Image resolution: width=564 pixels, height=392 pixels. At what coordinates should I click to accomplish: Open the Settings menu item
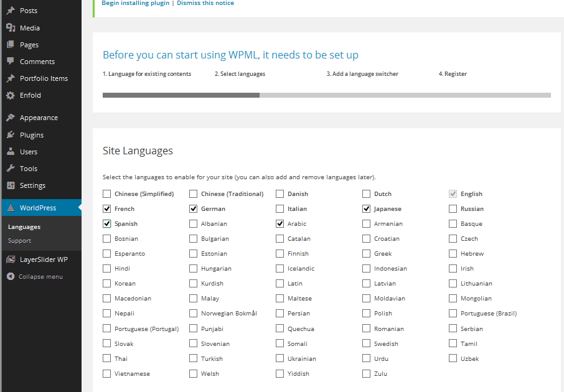[32, 185]
